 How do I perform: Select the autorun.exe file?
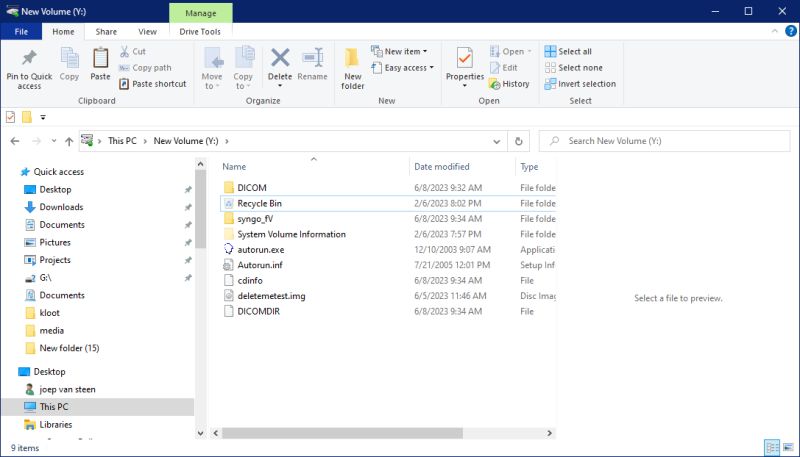click(x=261, y=250)
